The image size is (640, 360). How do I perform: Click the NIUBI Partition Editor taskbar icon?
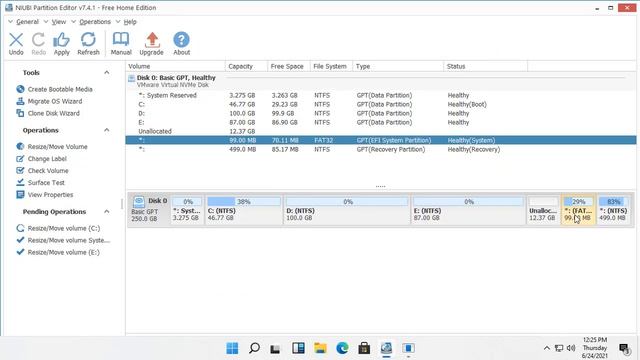point(386,348)
